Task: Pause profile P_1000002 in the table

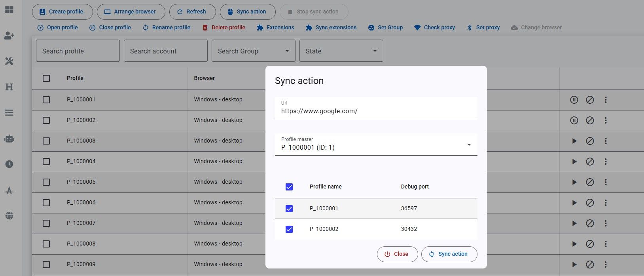Action: tap(574, 120)
